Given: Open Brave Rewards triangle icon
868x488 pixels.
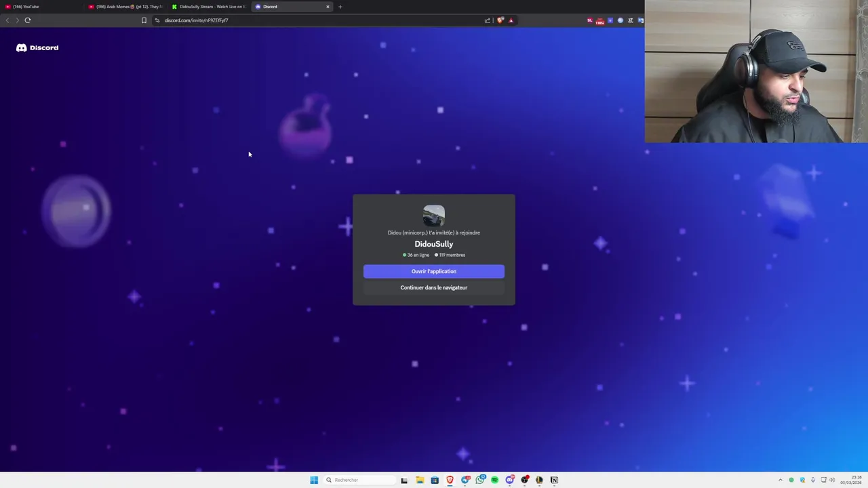Looking at the screenshot, I should [x=511, y=20].
